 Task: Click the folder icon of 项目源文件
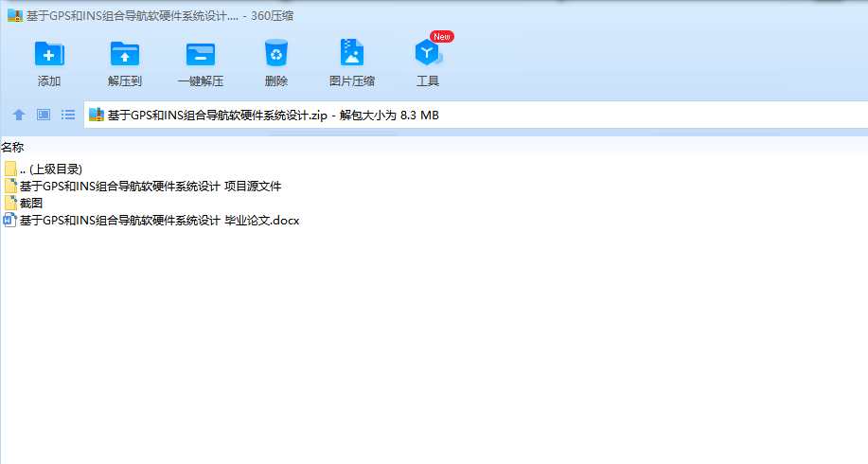coord(10,186)
